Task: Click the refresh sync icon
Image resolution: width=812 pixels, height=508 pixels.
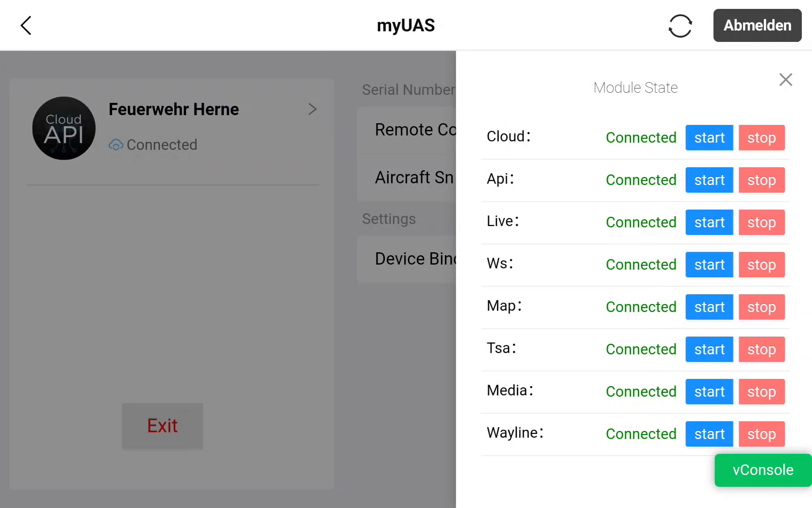Action: click(x=680, y=26)
